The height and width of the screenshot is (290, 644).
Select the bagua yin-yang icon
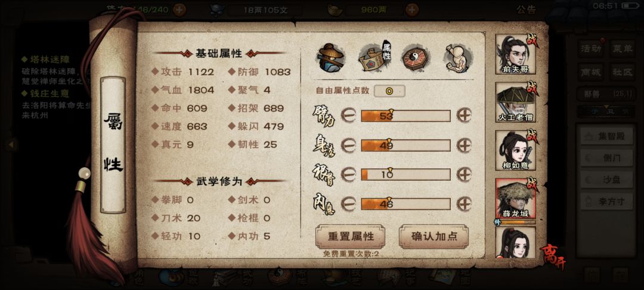pyautogui.click(x=416, y=58)
